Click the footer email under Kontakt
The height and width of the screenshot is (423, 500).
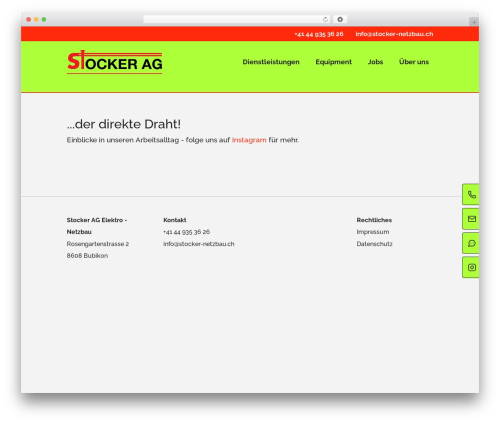(199, 244)
